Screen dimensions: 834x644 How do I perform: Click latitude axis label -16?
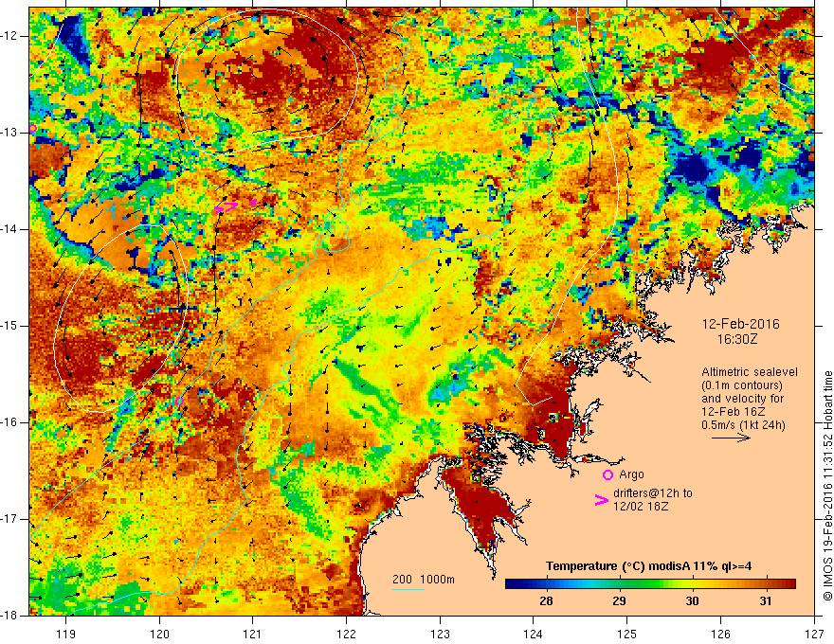pyautogui.click(x=9, y=422)
